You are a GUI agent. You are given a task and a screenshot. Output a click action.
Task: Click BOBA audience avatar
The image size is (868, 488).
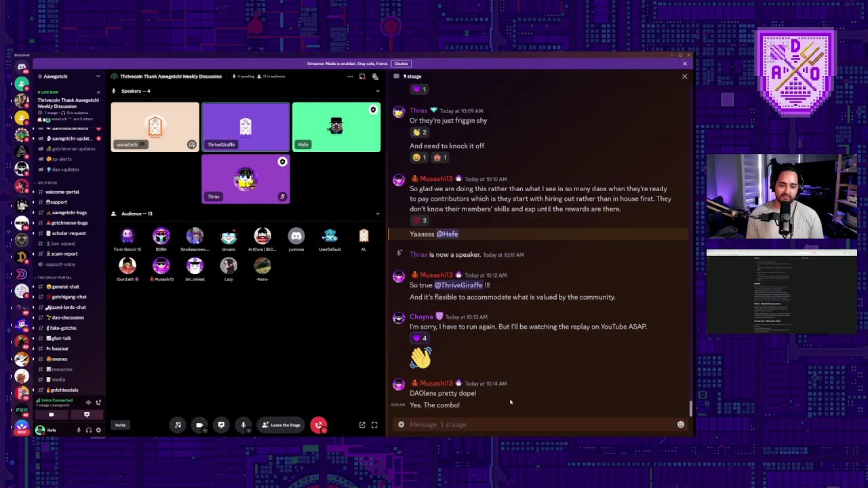(x=161, y=236)
